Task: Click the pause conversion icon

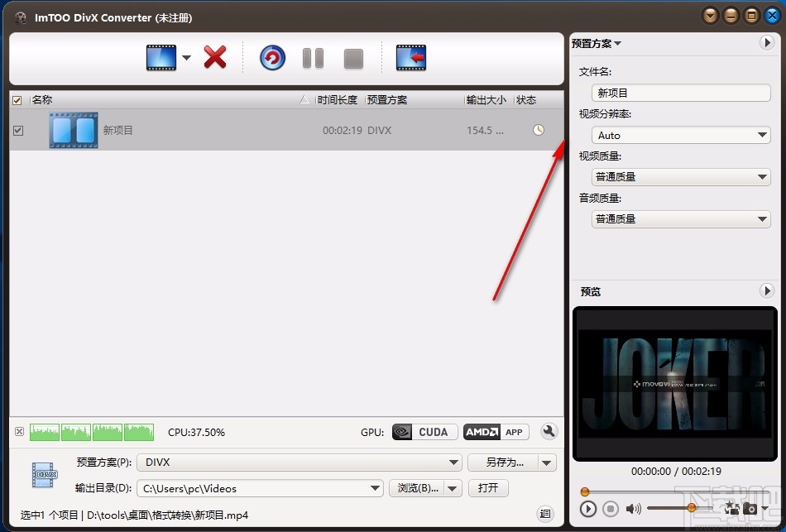Action: (x=313, y=59)
